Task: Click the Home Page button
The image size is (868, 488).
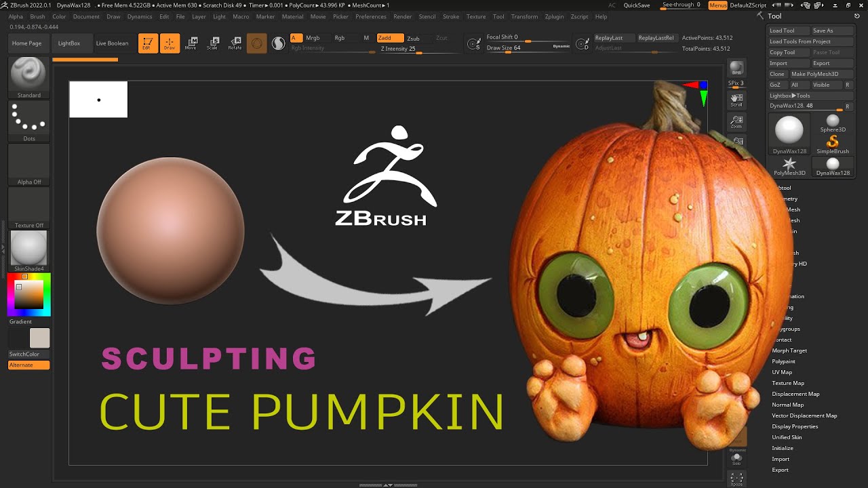Action: click(26, 43)
